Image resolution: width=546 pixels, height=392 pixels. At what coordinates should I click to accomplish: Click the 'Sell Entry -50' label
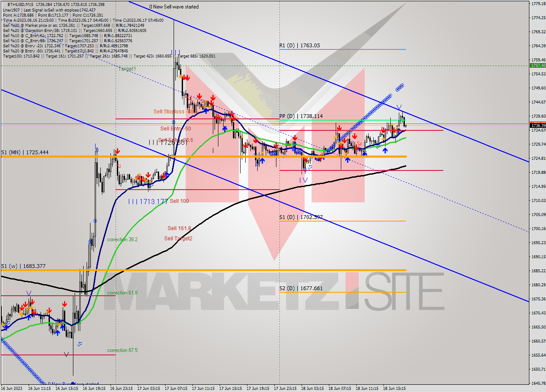click(176, 129)
